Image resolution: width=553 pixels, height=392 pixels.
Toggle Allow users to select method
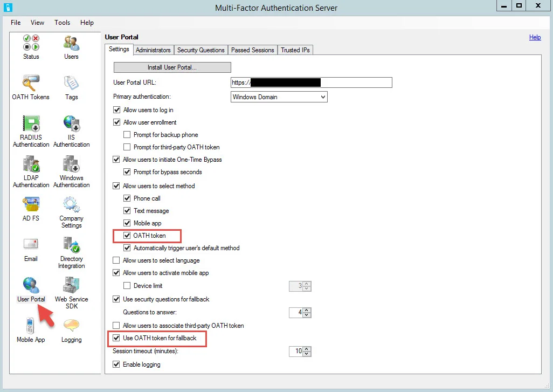[x=116, y=186]
